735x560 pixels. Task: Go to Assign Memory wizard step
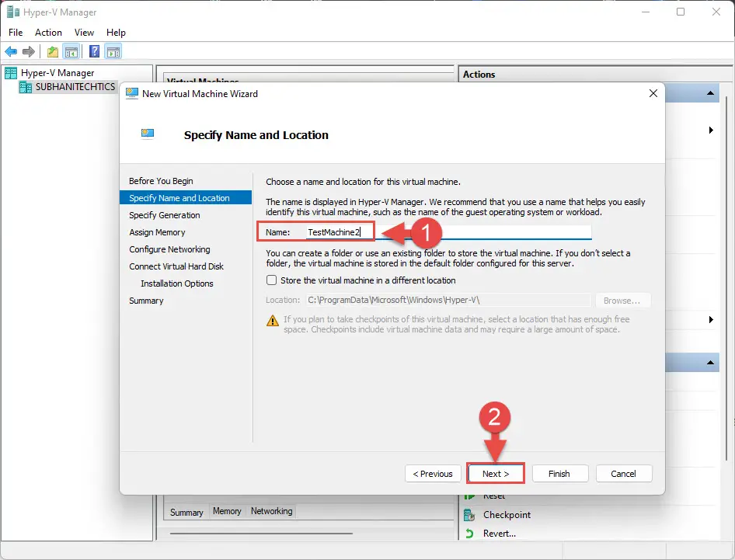click(x=157, y=232)
